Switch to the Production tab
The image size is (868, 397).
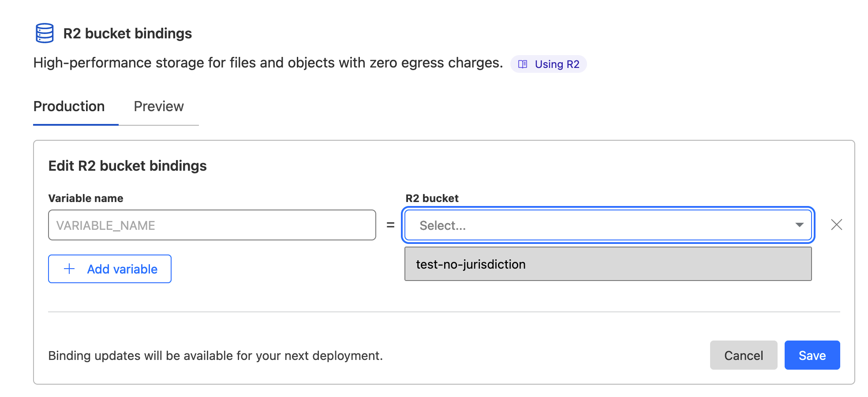coord(69,106)
